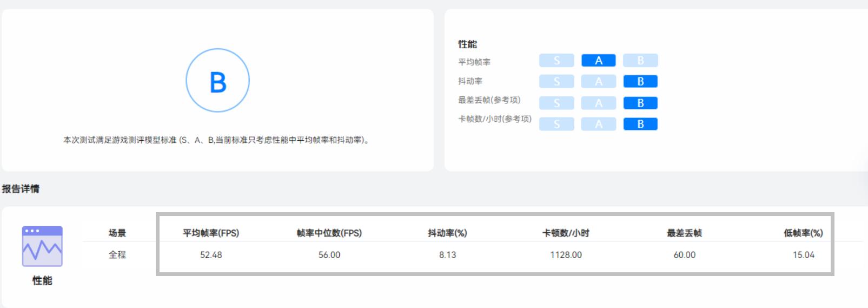Click the low frame rate value 15.04
This screenshot has height=308, width=868.
pyautogui.click(x=803, y=255)
